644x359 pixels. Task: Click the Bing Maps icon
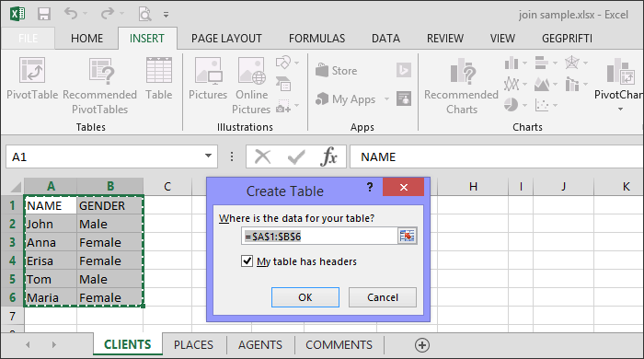tap(404, 70)
